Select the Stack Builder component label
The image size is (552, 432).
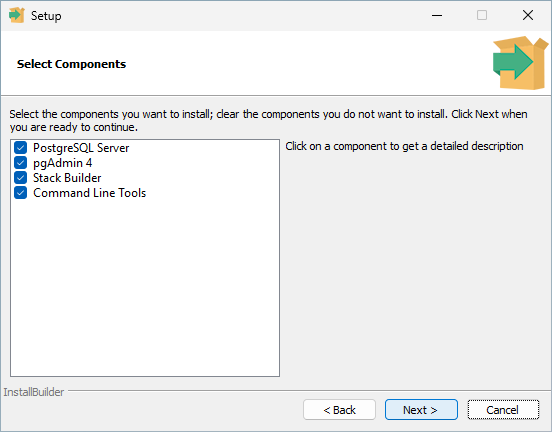point(67,178)
